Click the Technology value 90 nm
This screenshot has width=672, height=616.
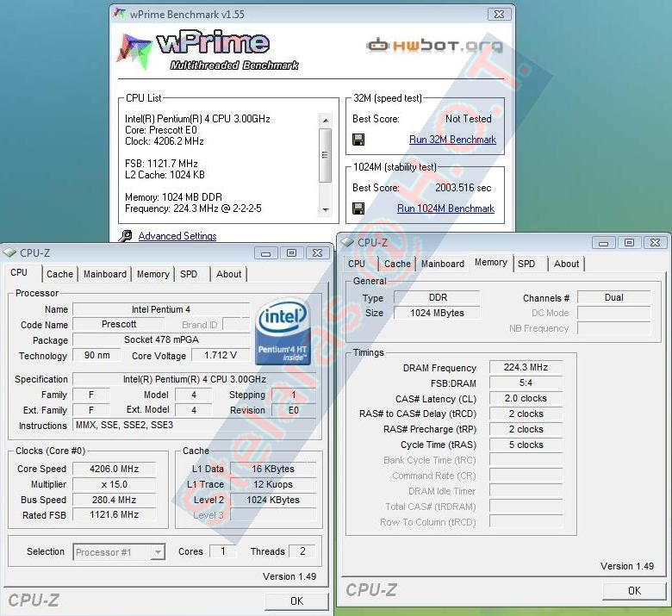96,355
